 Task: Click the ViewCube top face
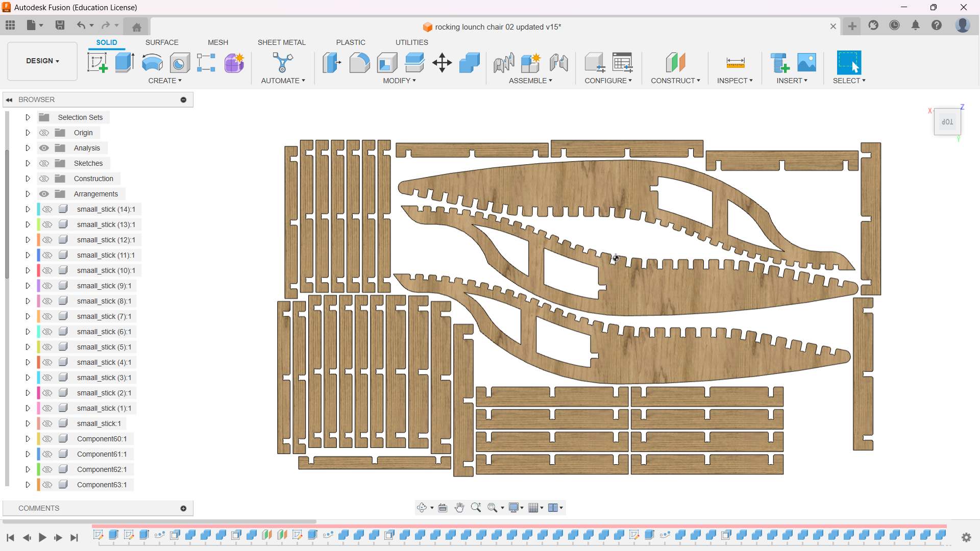click(x=947, y=122)
